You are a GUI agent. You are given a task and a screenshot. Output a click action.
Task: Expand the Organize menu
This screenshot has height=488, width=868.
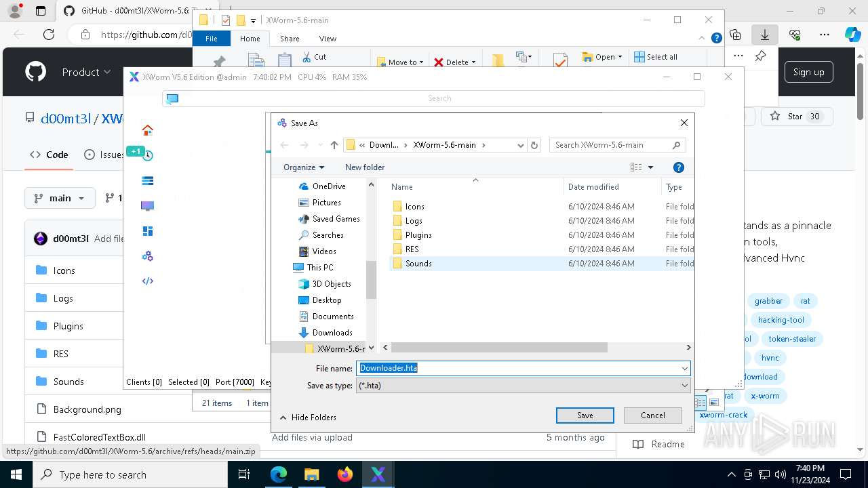pyautogui.click(x=304, y=167)
